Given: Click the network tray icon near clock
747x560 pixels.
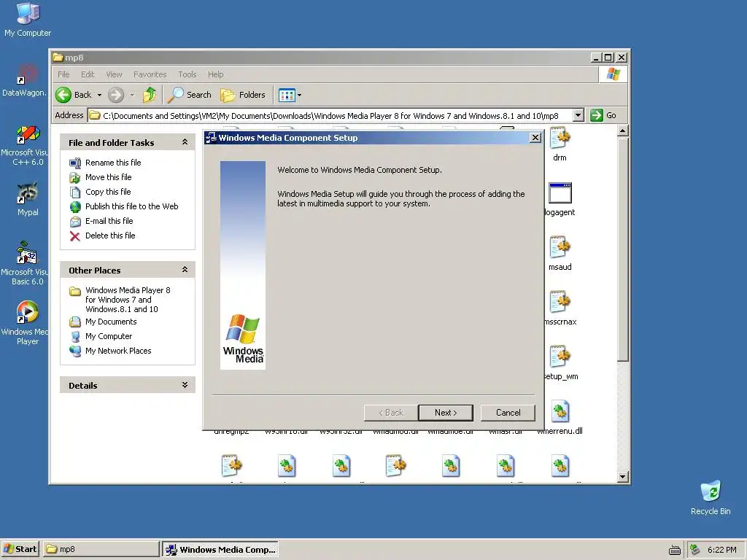Looking at the screenshot, I should [x=695, y=550].
